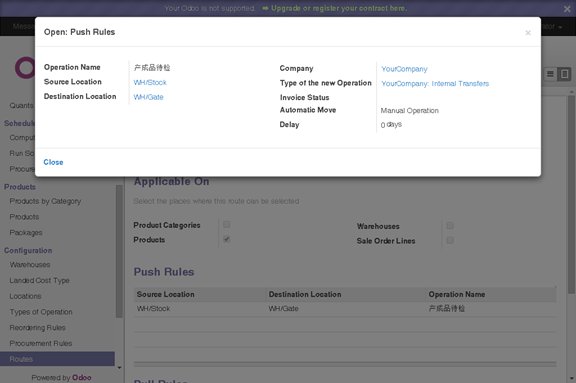The width and height of the screenshot is (576, 383).
Task: Select the WH/Stock push rule row
Action: point(345,309)
